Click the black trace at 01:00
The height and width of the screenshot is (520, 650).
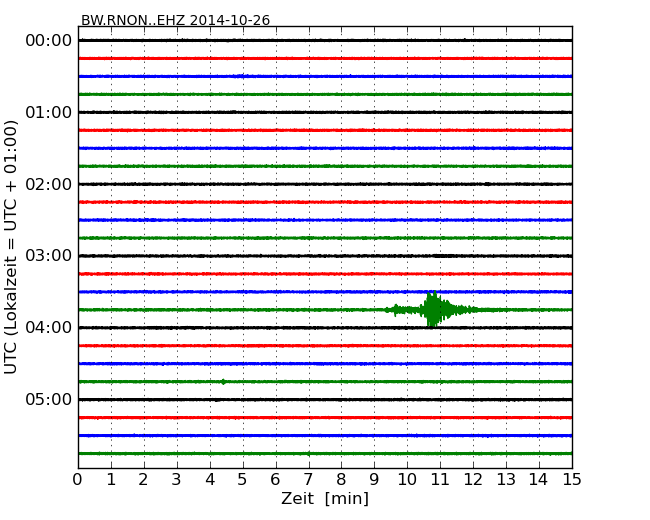pos(325,112)
